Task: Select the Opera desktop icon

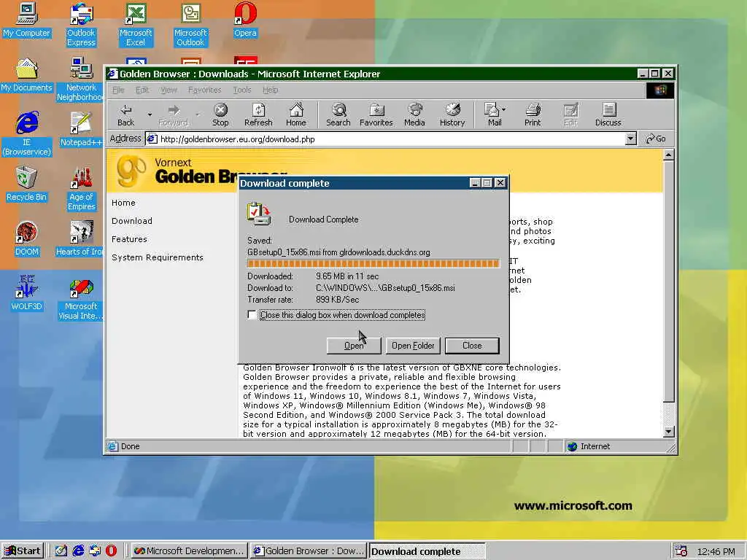Action: pos(245,20)
